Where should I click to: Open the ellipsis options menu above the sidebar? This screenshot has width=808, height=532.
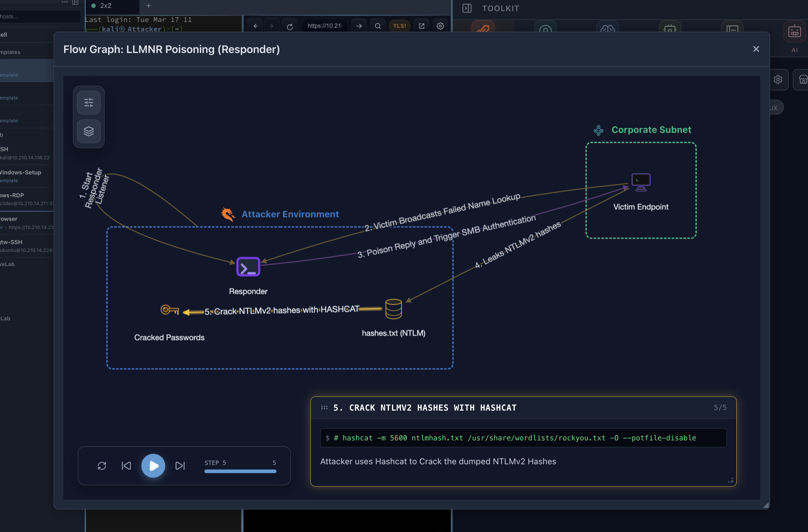pyautogui.click(x=64, y=2)
